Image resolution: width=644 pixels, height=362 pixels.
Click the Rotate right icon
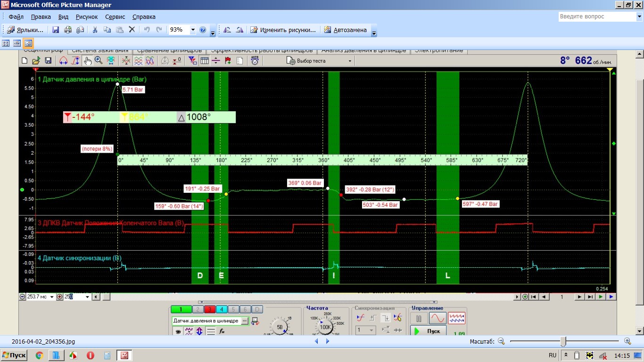239,30
